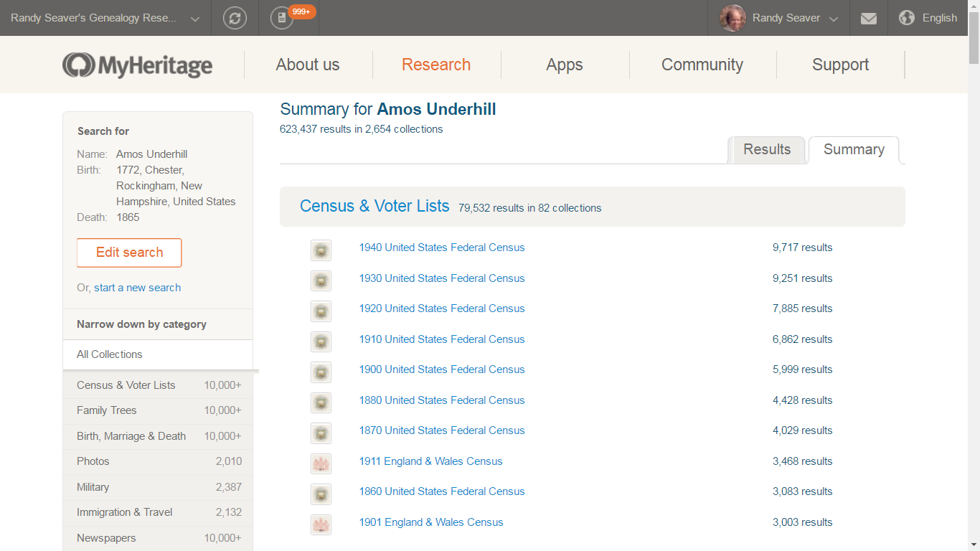Click the 'start a new search' link

pyautogui.click(x=137, y=287)
